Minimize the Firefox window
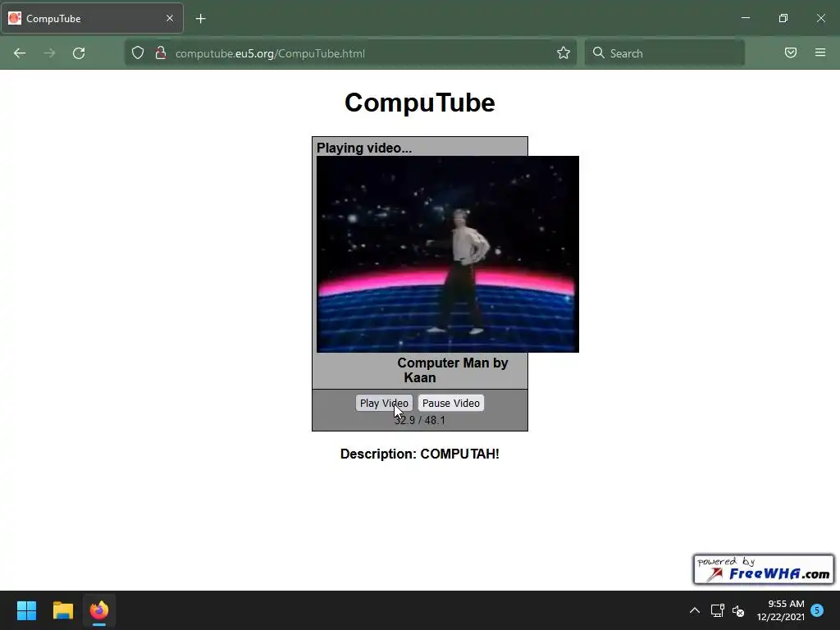 pyautogui.click(x=745, y=18)
